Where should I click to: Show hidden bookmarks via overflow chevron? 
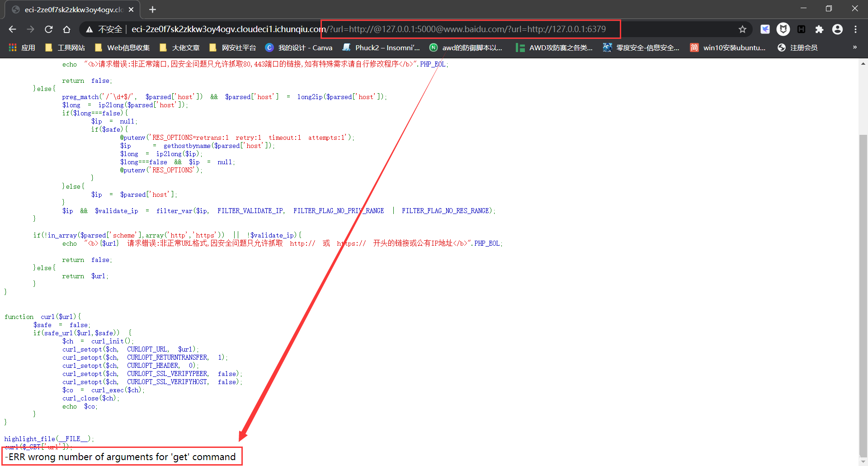pos(854,48)
